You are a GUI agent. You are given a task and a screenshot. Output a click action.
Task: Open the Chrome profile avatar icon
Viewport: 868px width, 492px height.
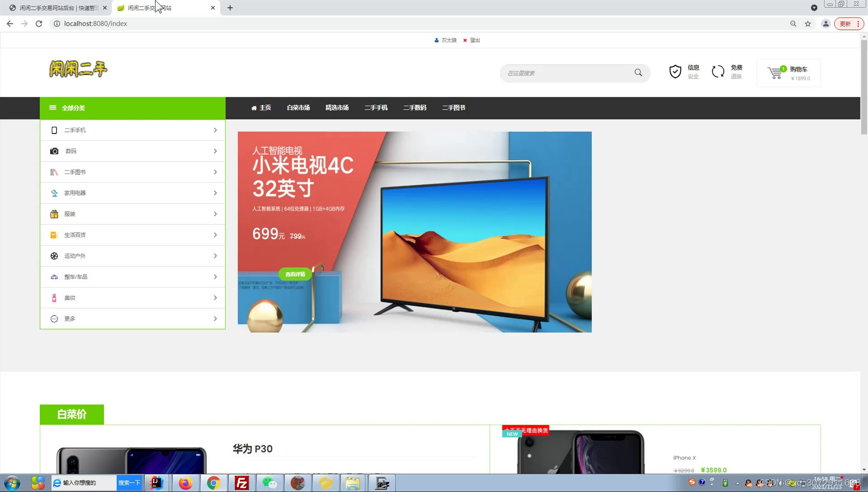[x=826, y=24]
